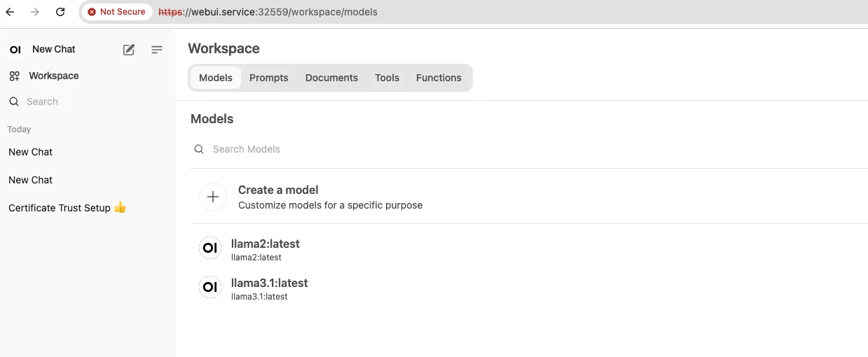
Task: Reload the page with browser refresh icon
Action: (x=60, y=12)
